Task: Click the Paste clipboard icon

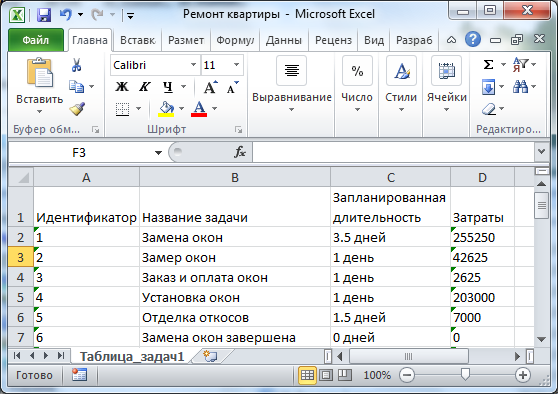Action: (x=39, y=73)
